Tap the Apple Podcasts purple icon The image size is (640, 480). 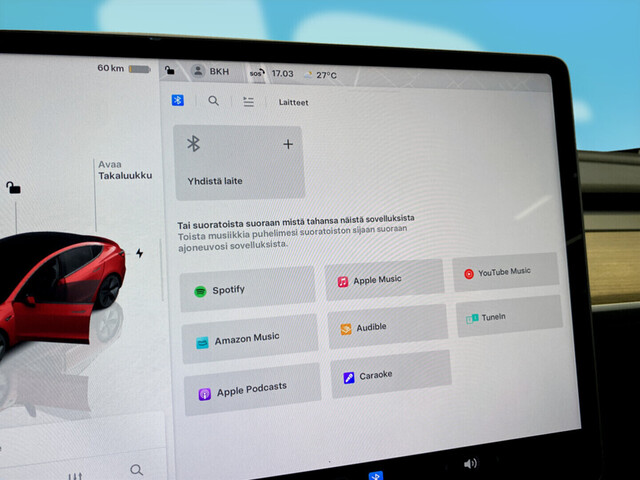tap(204, 394)
